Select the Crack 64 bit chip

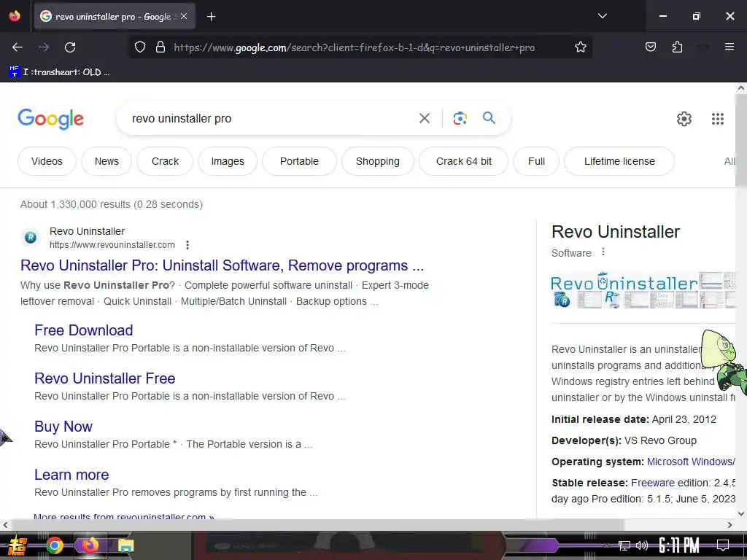pyautogui.click(x=463, y=161)
